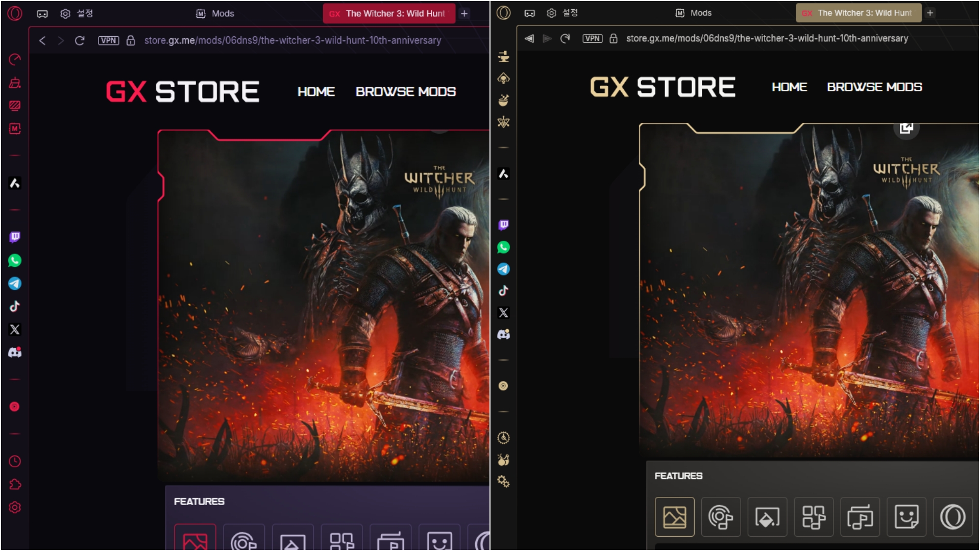Open Discord in the left window sidebar

pos(15,353)
